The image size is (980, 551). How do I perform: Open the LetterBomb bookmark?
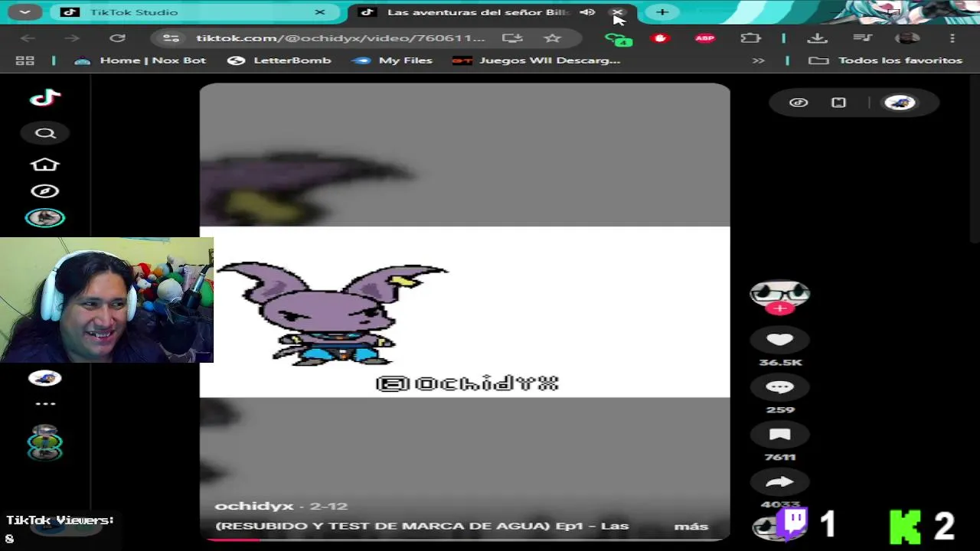pyautogui.click(x=279, y=60)
